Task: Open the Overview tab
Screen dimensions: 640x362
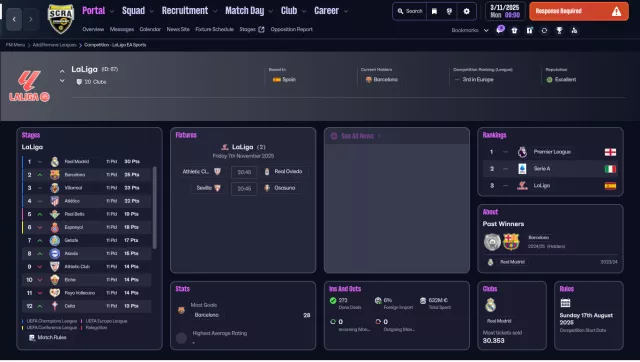Action: click(x=93, y=29)
